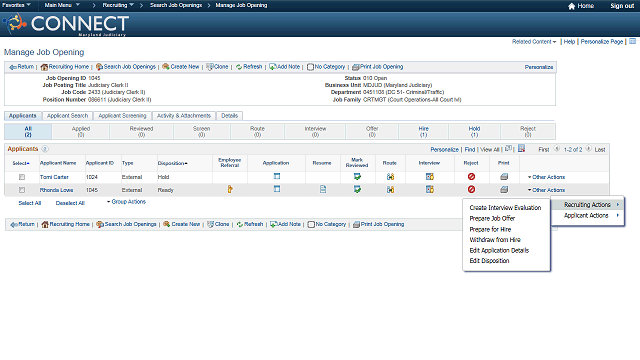Open the Favorites dropdown

[16, 5]
